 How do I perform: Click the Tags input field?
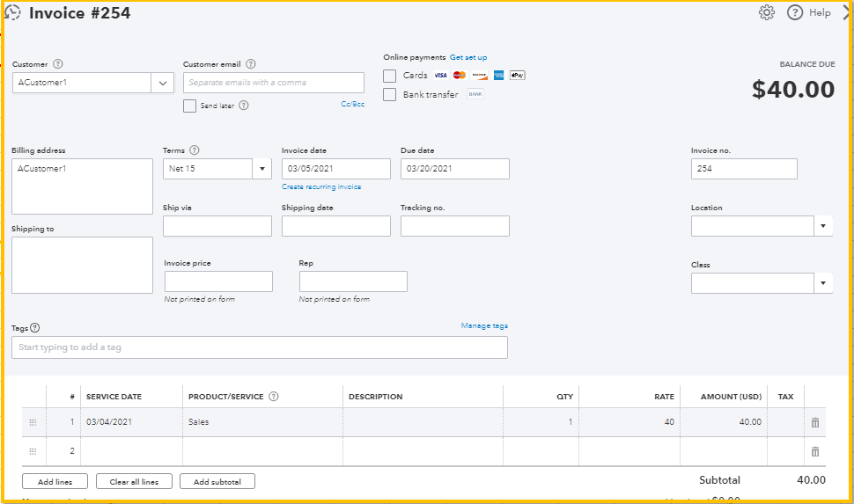coord(259,347)
